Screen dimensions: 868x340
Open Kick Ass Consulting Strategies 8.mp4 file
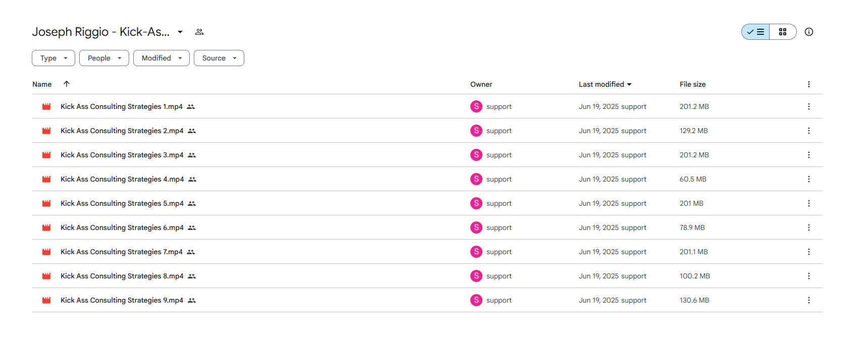tap(122, 276)
